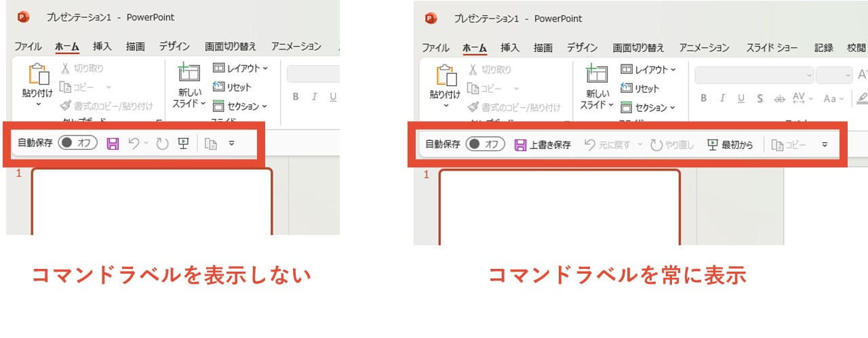
Task: Click 新しいスライド icon in left screenshot
Action: (x=189, y=74)
